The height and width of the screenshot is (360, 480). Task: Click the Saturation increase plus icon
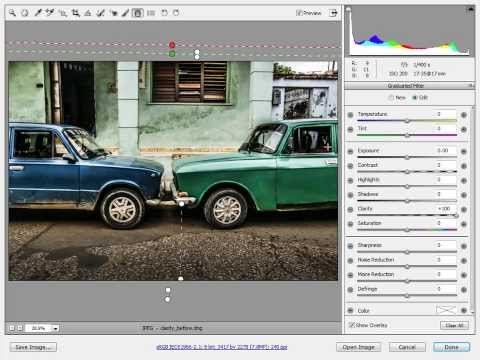(464, 224)
